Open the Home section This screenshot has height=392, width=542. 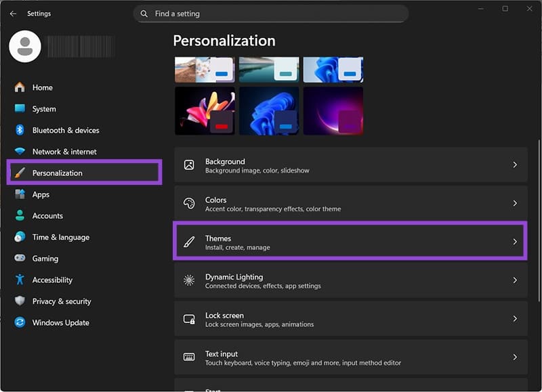click(84, 87)
